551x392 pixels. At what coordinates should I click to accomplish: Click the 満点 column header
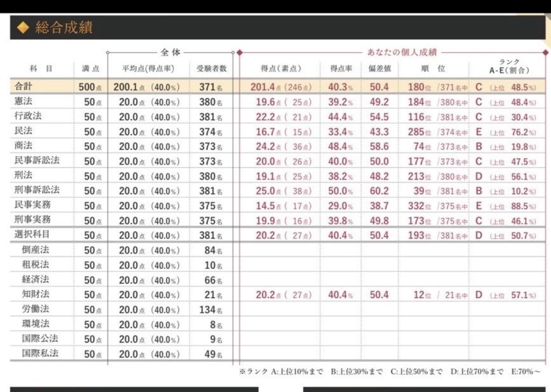click(90, 69)
